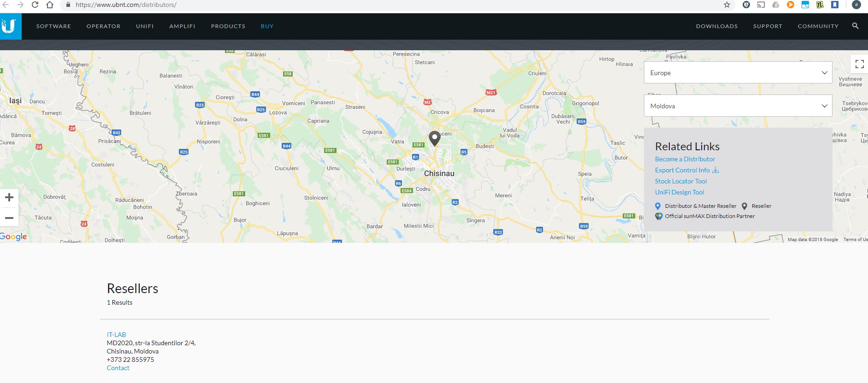Open the Moldova country dropdown
The width and height of the screenshot is (868, 383).
[738, 106]
